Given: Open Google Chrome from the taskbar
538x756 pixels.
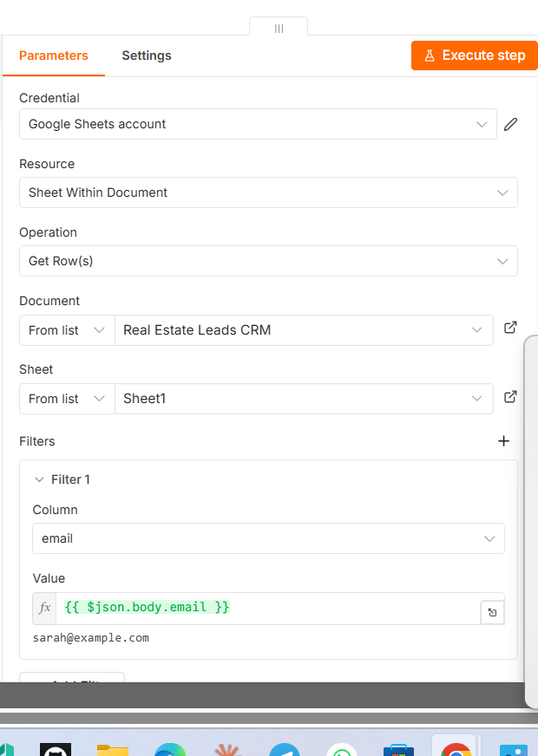Looking at the screenshot, I should click(x=456, y=750).
